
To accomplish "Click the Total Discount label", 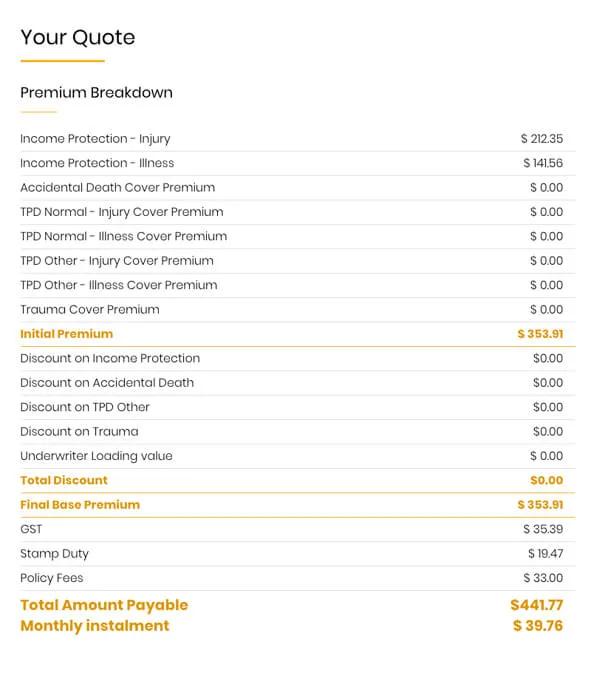I will click(x=64, y=480).
